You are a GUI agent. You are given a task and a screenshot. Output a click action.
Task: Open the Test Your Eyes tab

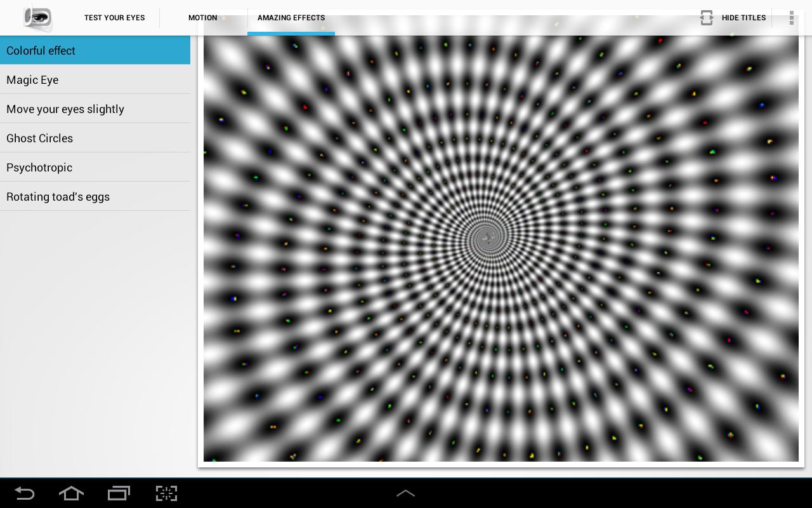click(x=115, y=18)
